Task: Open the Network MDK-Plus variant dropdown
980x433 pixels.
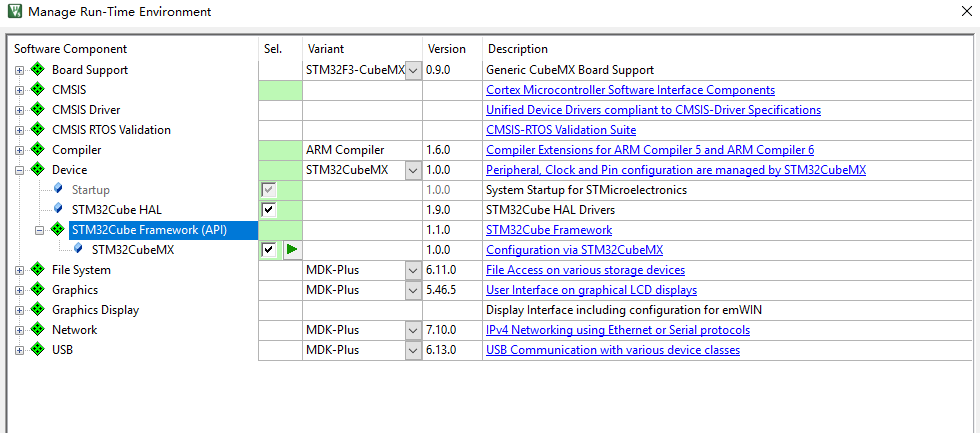Action: [x=412, y=330]
